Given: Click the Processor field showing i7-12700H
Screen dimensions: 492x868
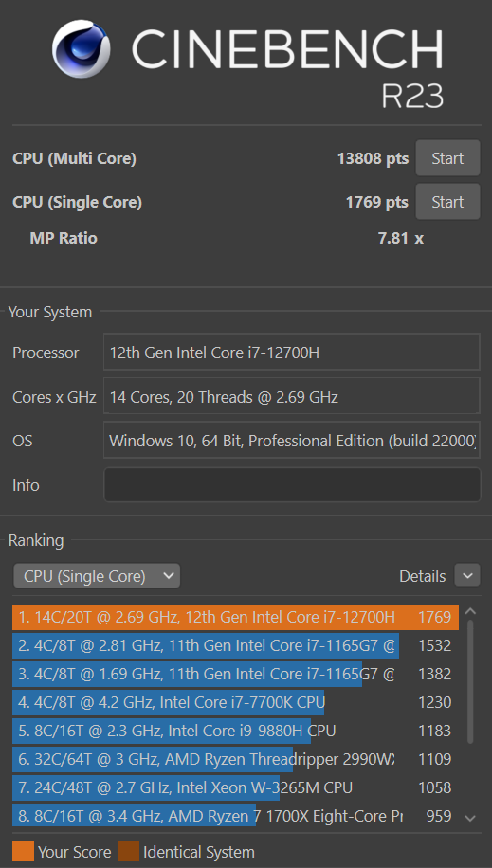Looking at the screenshot, I should point(292,353).
